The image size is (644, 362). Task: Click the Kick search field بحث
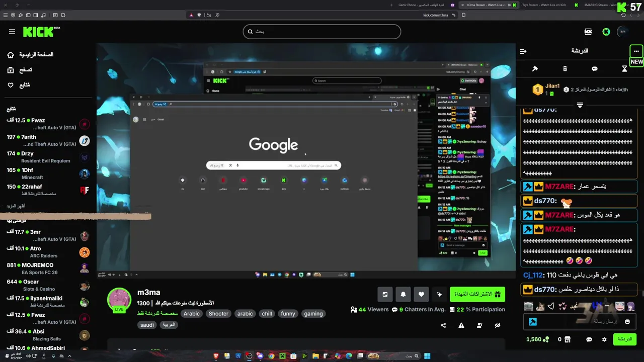322,32
